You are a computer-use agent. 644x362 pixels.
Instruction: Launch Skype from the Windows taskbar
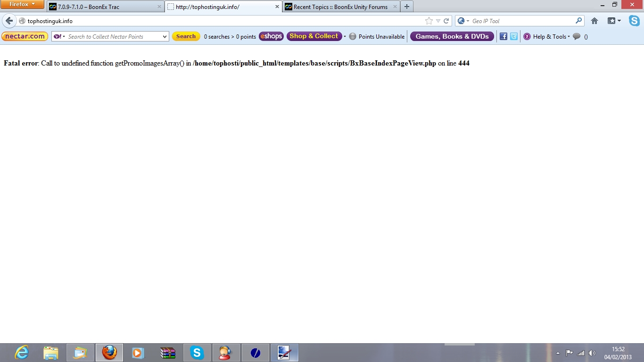click(197, 353)
